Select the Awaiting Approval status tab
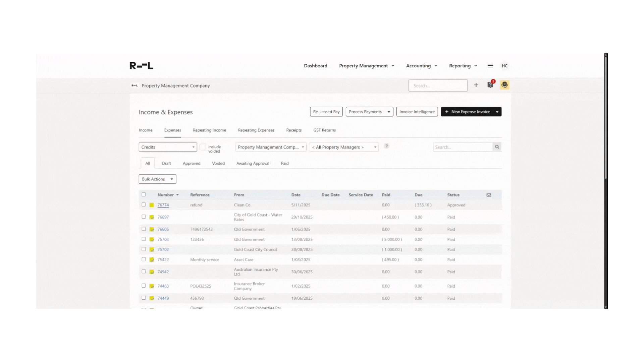The image size is (644, 362). click(x=253, y=164)
